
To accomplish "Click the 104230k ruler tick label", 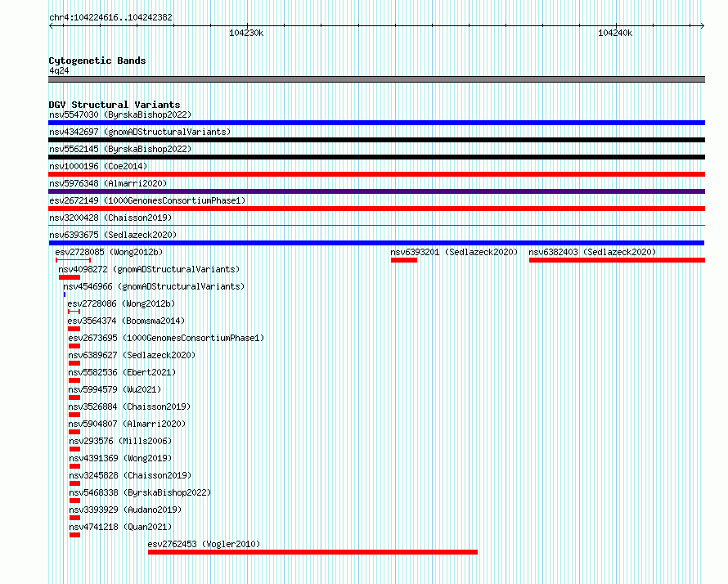I will (x=246, y=33).
